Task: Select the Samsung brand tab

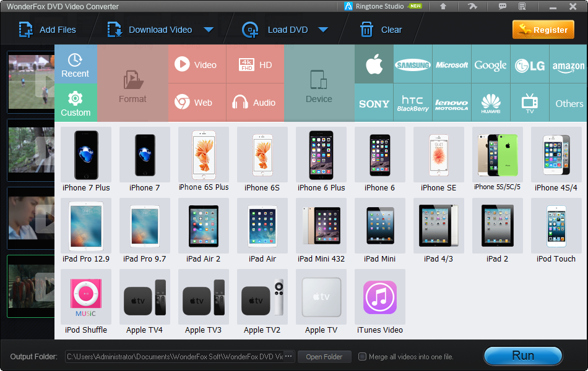Action: pos(413,64)
